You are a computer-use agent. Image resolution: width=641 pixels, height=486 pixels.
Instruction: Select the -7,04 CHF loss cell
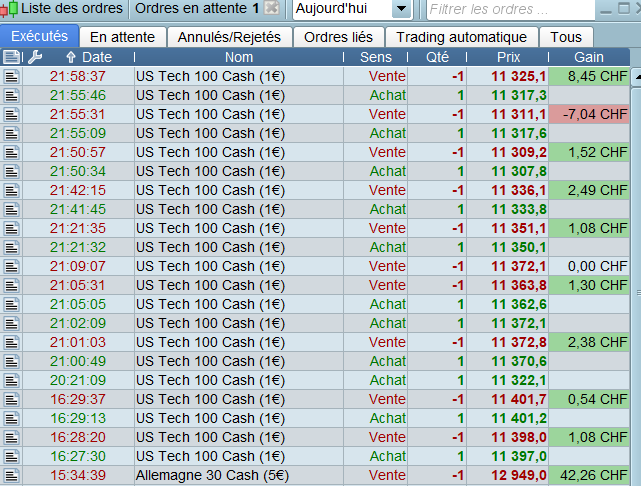[x=589, y=114]
